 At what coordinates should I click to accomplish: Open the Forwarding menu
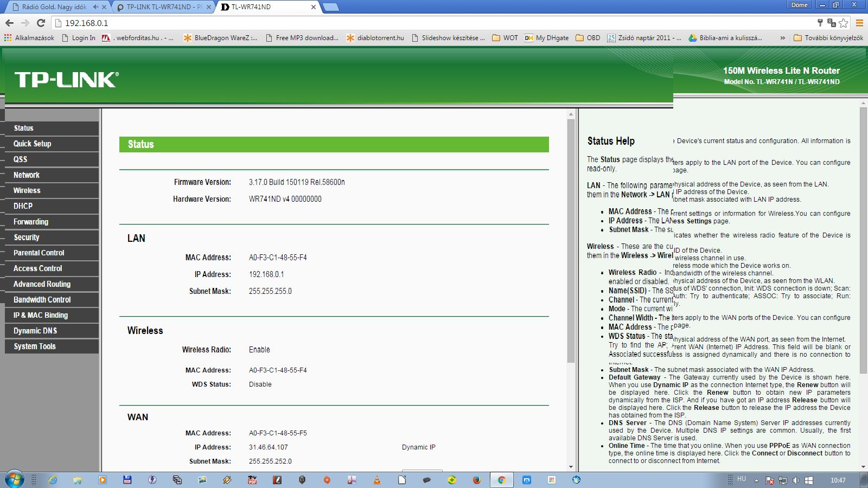point(52,222)
